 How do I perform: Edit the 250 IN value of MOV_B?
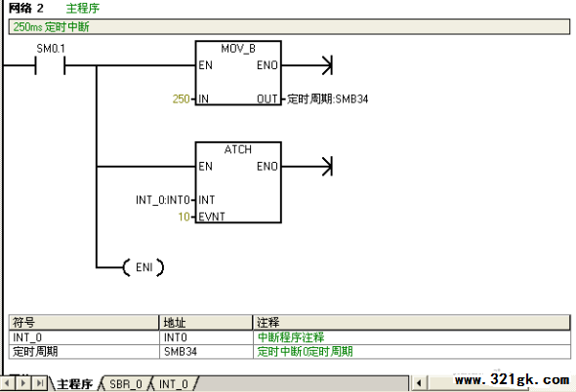coord(182,98)
